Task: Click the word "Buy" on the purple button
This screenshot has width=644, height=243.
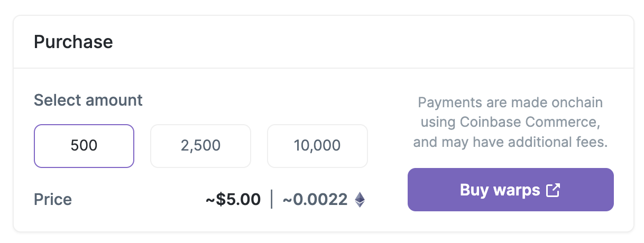Action: 474,190
